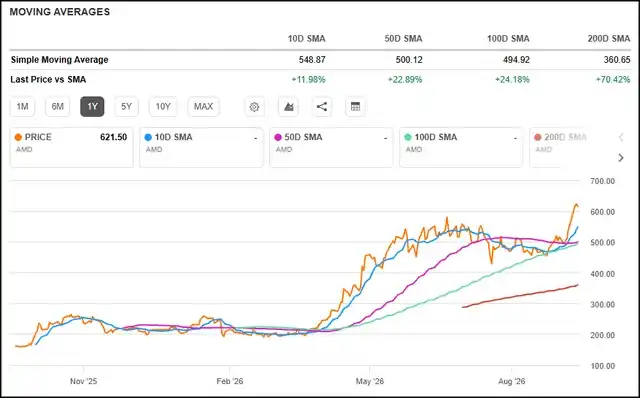Screen dimensions: 640x398
Task: Click the May '26 axis label
Action: tap(370, 381)
